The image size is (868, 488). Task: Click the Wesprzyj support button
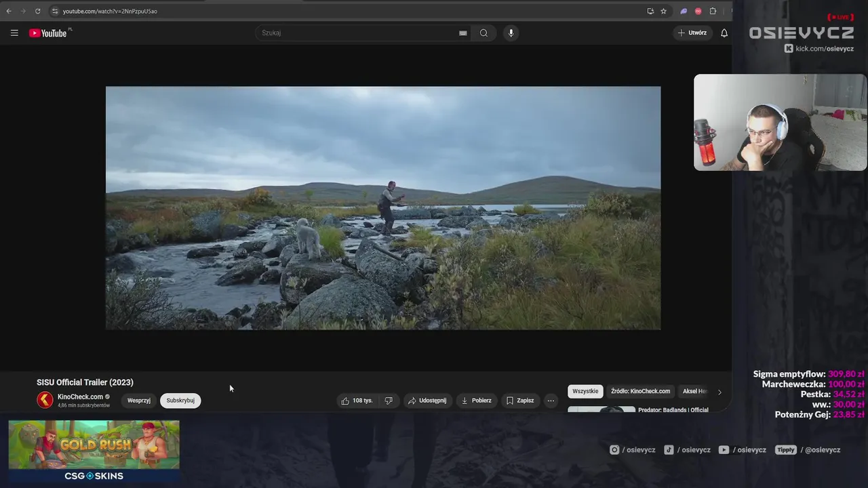[x=139, y=401]
